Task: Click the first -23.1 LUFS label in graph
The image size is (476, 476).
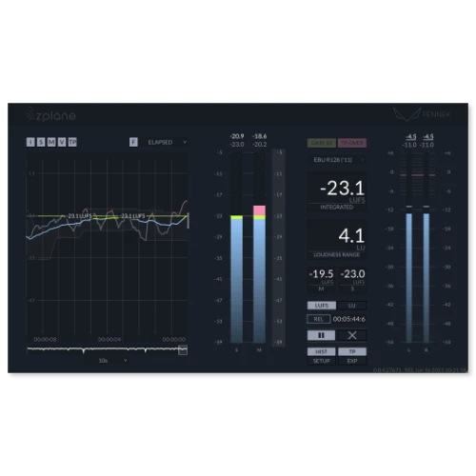Action: (x=79, y=216)
